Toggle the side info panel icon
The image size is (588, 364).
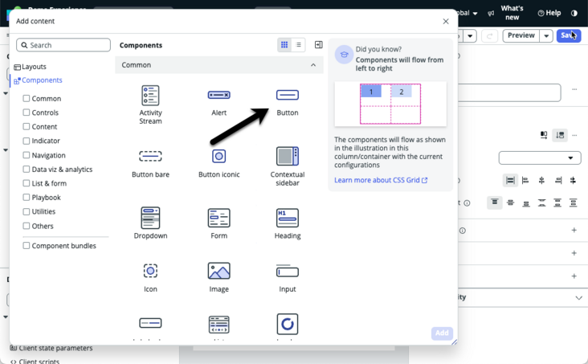point(318,45)
